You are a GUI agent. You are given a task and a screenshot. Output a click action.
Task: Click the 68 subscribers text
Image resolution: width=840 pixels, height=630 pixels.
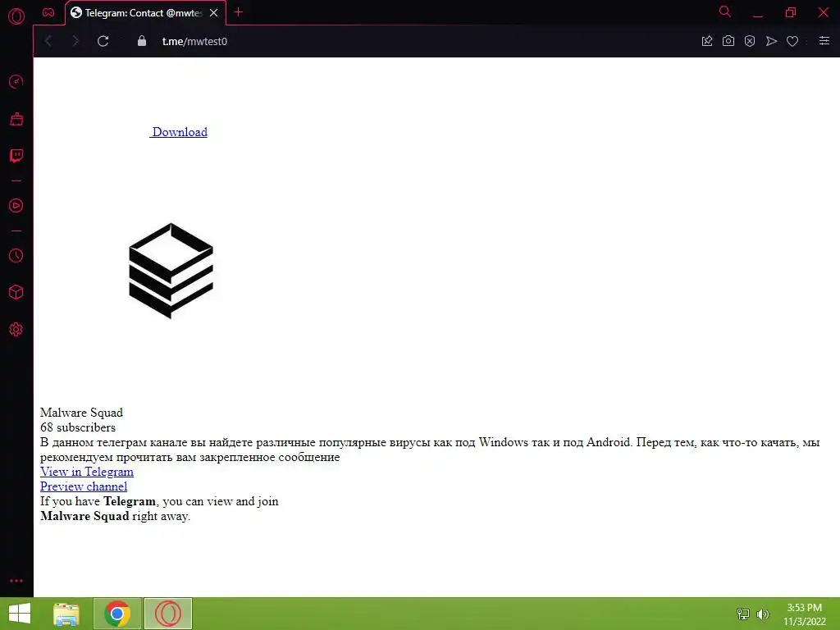(x=78, y=427)
